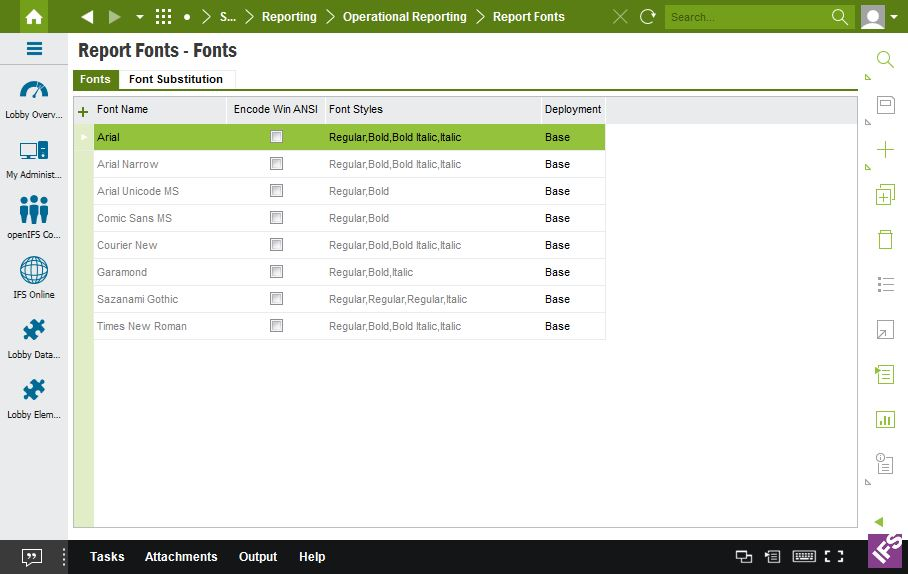This screenshot has width=908, height=574.
Task: Toggle Encode Win ANSI for Comic Sans MS
Action: [276, 218]
